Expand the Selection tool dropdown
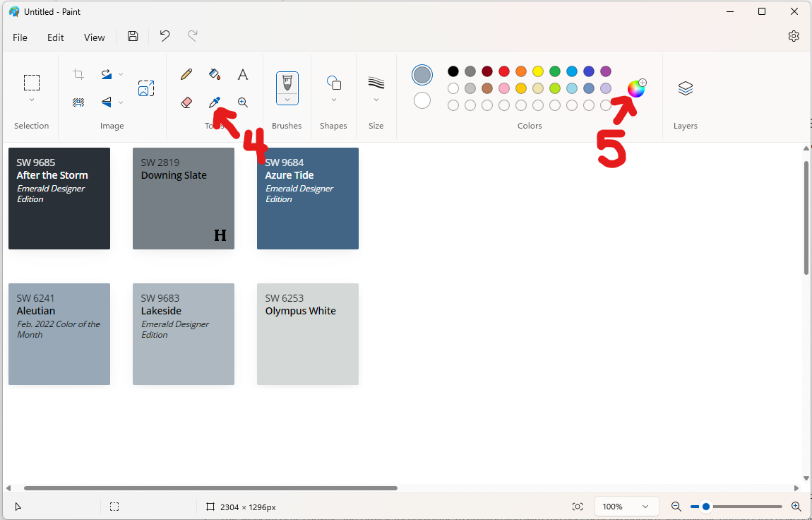The width and height of the screenshot is (812, 520). (32, 100)
